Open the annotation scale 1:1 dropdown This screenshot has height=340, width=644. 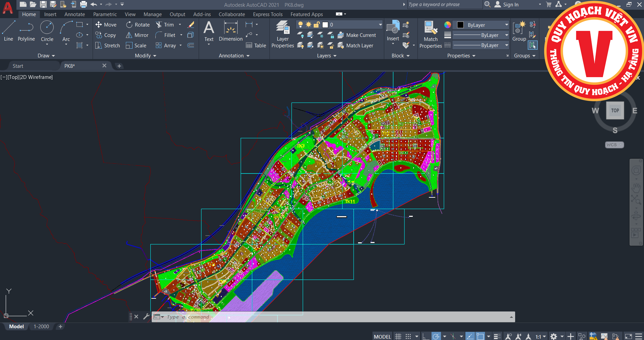[540, 336]
